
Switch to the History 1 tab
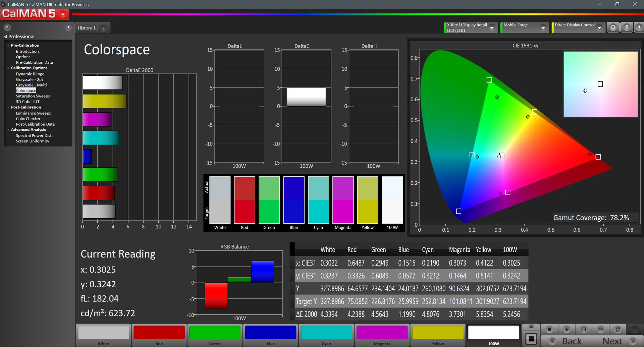(87, 28)
